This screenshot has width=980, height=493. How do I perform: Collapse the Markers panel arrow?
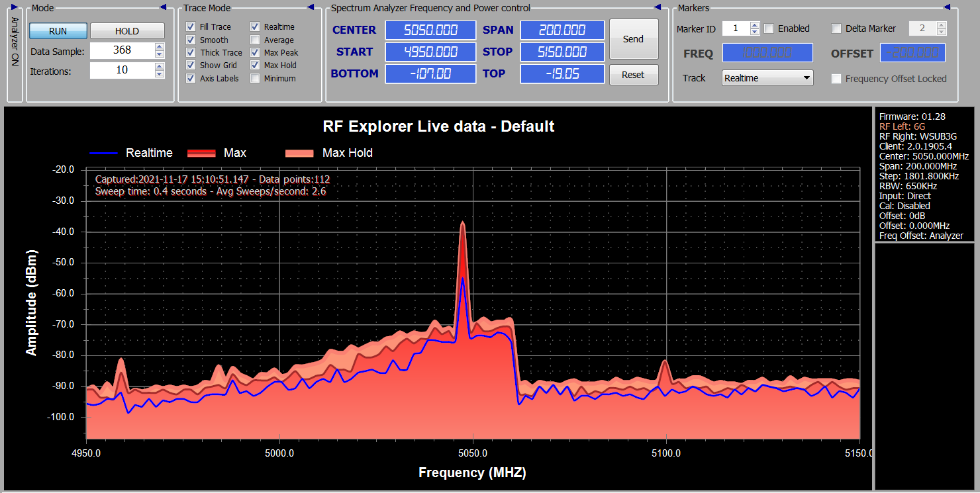tap(947, 7)
